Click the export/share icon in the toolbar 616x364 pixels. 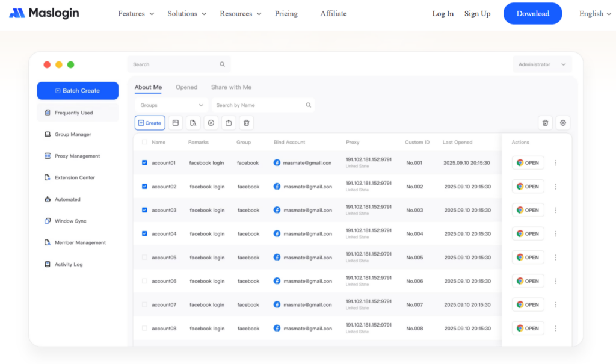[229, 123]
